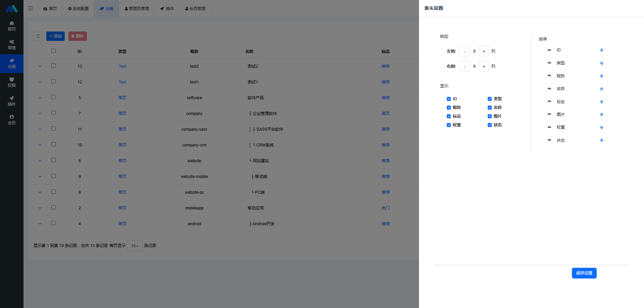The image size is (644, 308).
Task: Switch to the 首页 top tab
Action: (50, 8)
